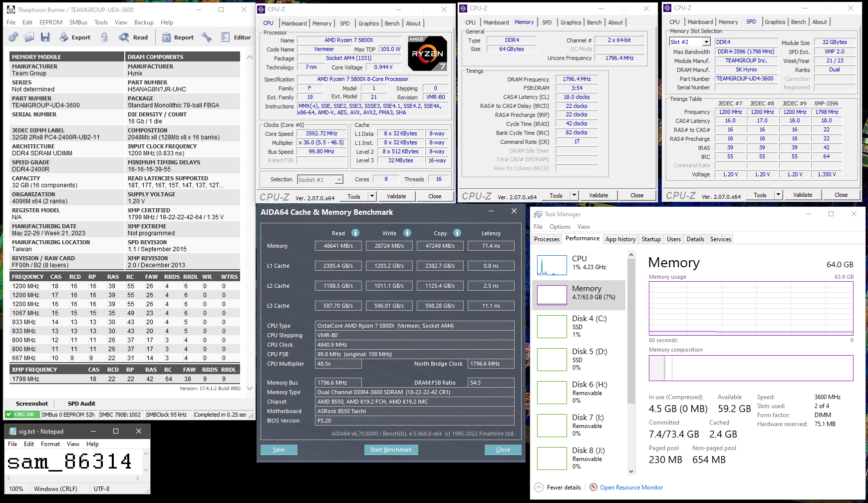Select Disk 7 (I:) in Task Manager sidebar

pos(579,426)
